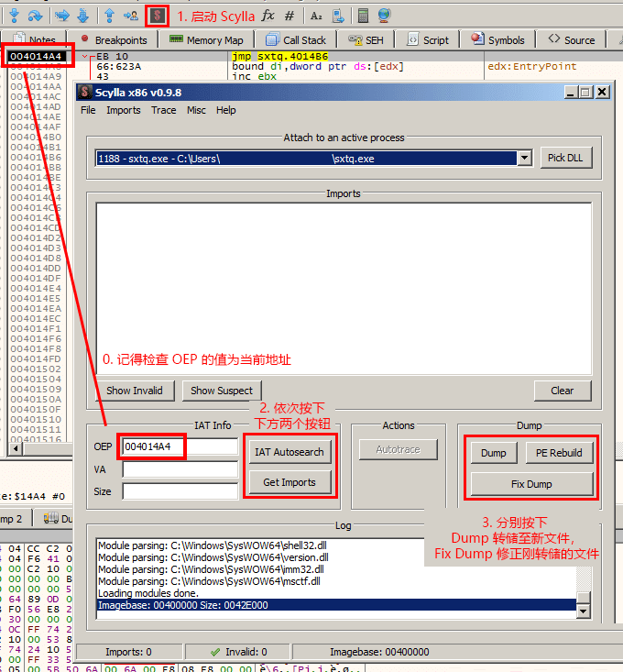Open the process selection dropdown arrow
This screenshot has width=623, height=672.
(525, 159)
